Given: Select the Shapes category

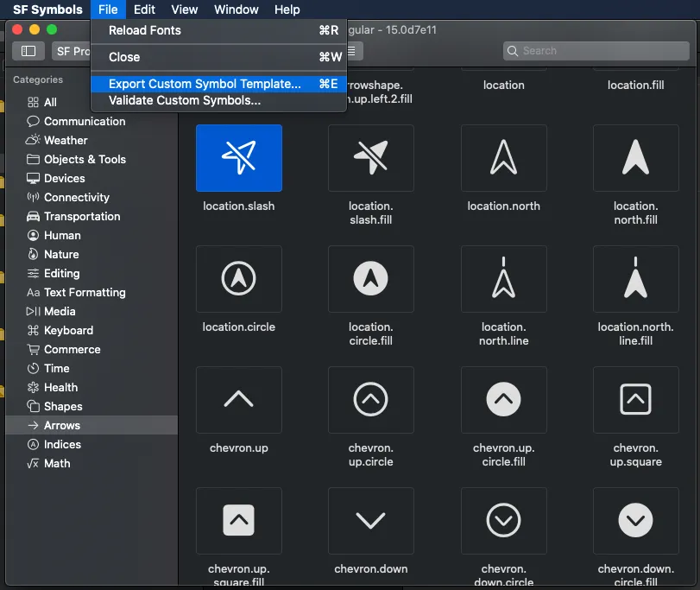Looking at the screenshot, I should (91, 406).
